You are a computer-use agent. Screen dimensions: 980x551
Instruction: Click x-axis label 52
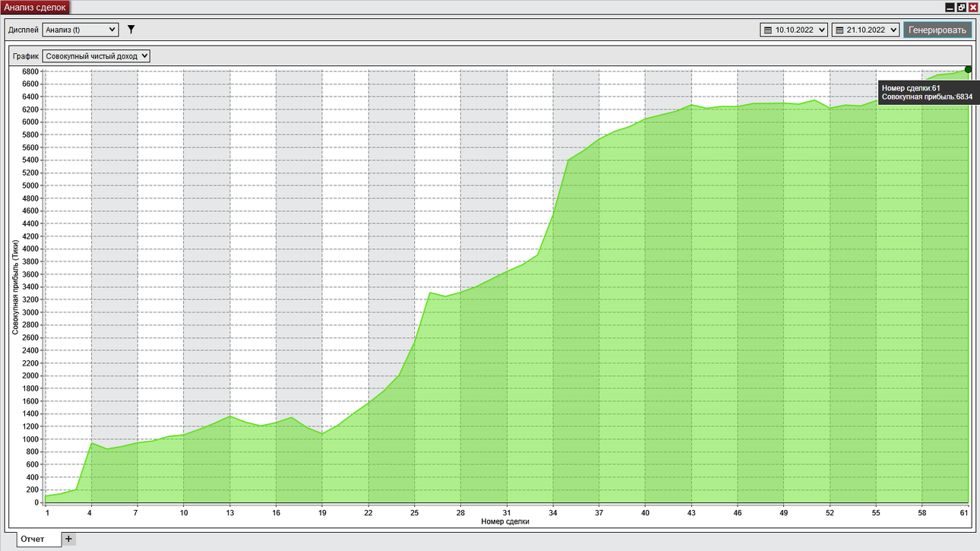[830, 513]
